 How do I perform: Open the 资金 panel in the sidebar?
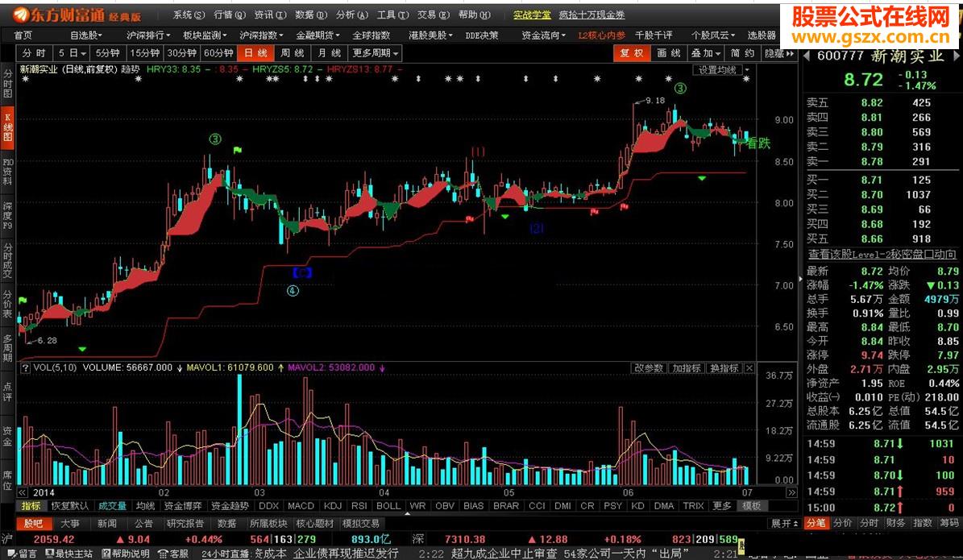click(7, 431)
